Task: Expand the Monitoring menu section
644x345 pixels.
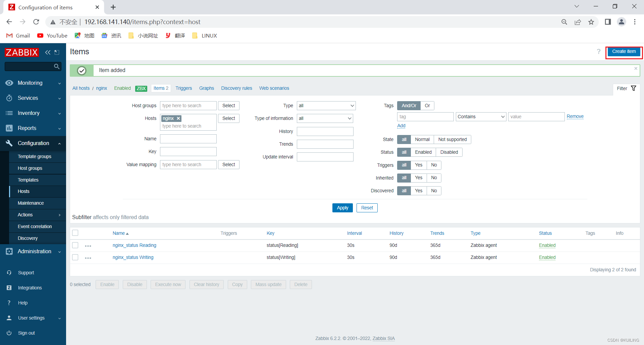Action: click(59, 83)
